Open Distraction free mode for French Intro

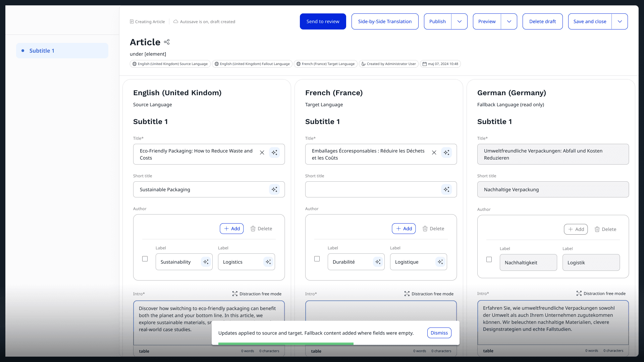tap(429, 294)
